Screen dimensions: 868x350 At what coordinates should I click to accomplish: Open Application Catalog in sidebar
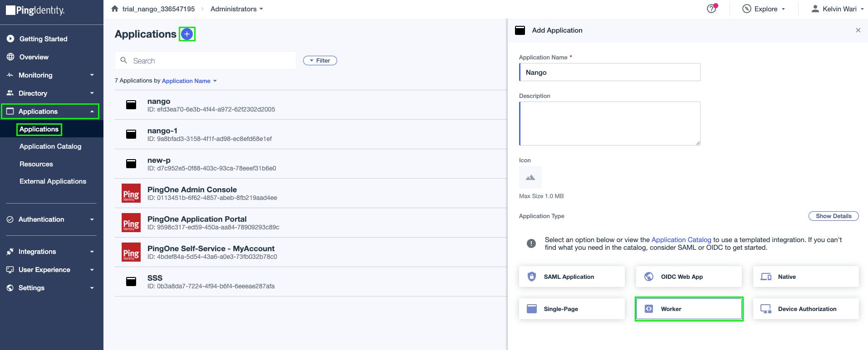tap(50, 146)
